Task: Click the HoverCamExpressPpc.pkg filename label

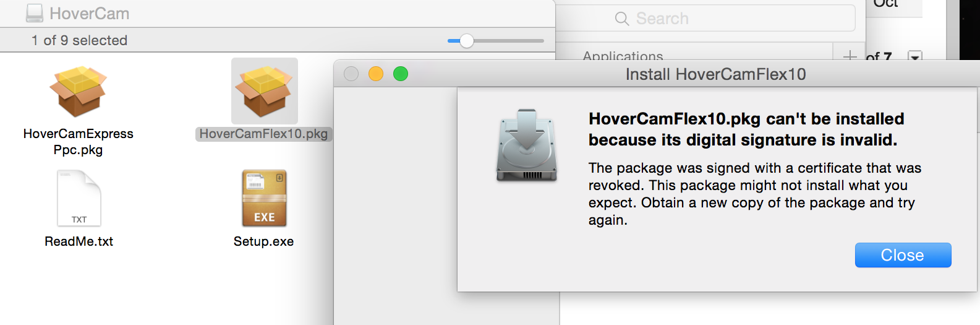Action: (78, 142)
